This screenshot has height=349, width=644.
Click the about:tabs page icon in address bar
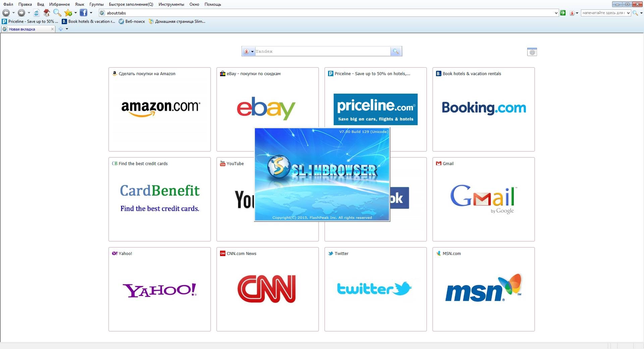(102, 13)
